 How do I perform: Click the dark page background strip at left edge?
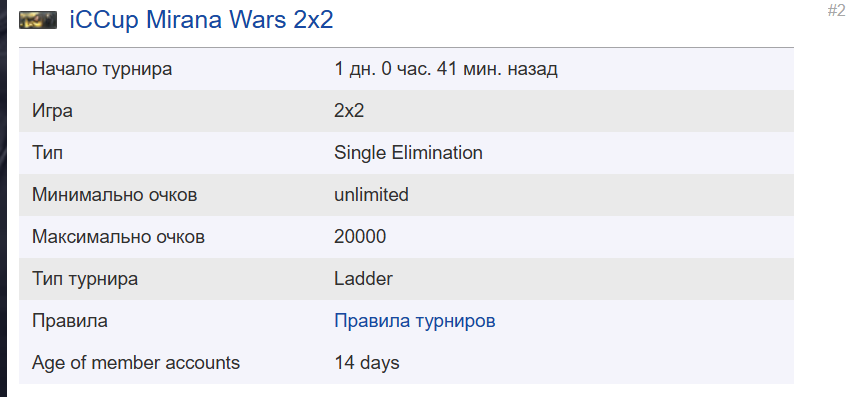(3, 198)
